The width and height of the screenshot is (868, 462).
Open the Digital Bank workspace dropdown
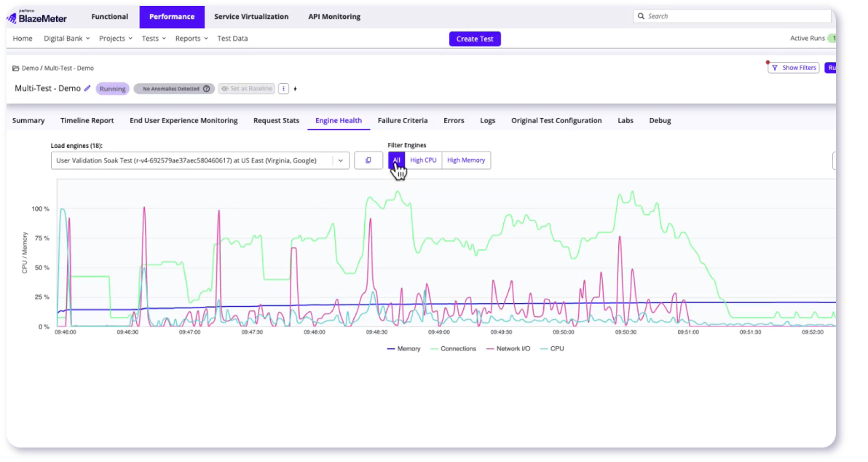(x=66, y=39)
